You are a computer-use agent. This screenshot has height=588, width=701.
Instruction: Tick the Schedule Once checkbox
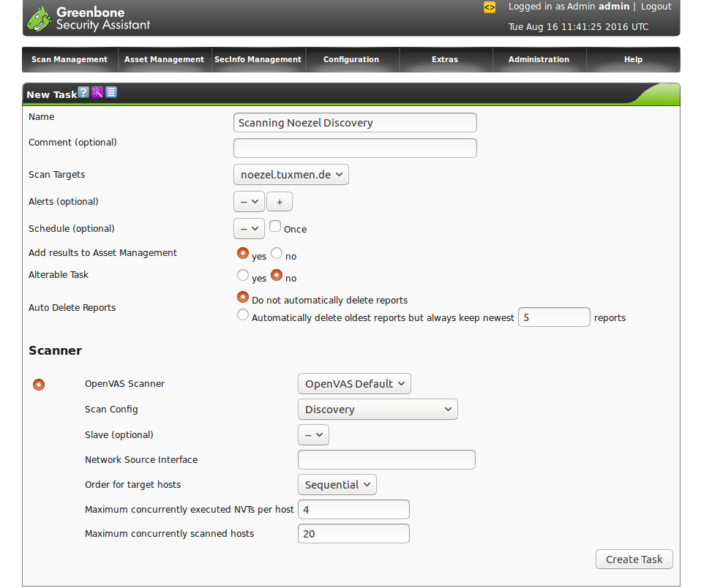[x=275, y=227]
